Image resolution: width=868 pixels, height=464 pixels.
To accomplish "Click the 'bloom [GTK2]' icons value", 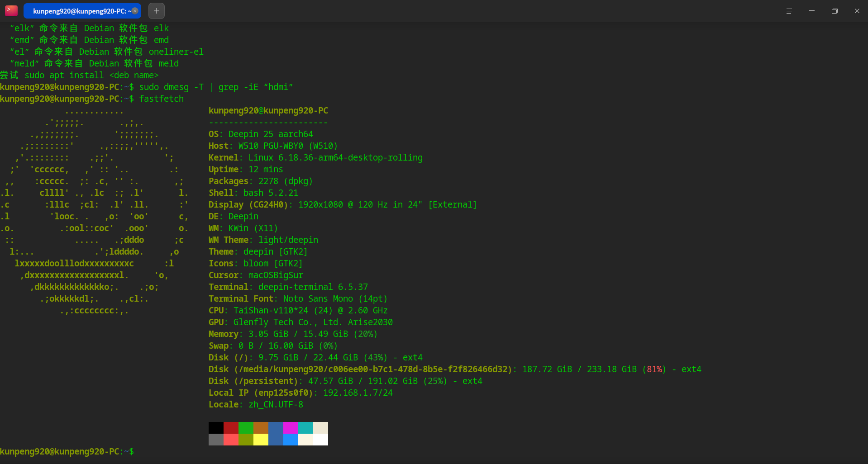I will [x=273, y=263].
